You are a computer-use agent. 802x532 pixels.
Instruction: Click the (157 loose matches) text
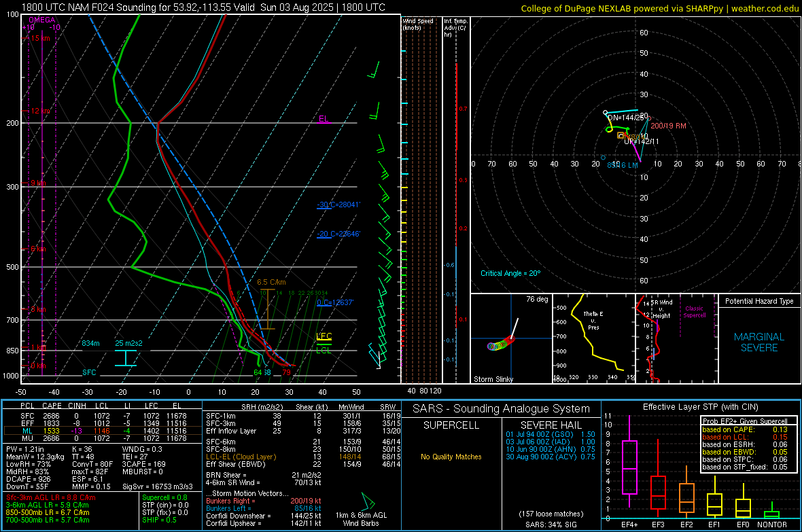coord(551,514)
